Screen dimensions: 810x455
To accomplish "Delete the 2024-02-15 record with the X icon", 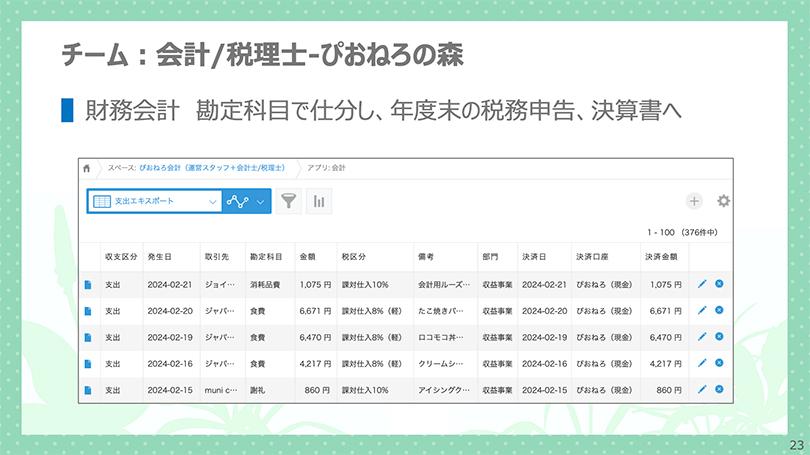I will coord(719,388).
